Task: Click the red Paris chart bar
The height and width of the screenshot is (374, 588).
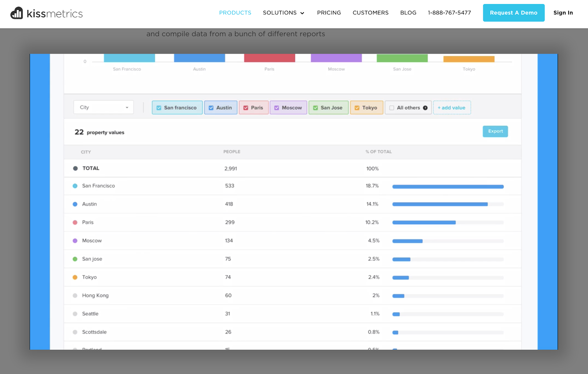Action: (269, 58)
